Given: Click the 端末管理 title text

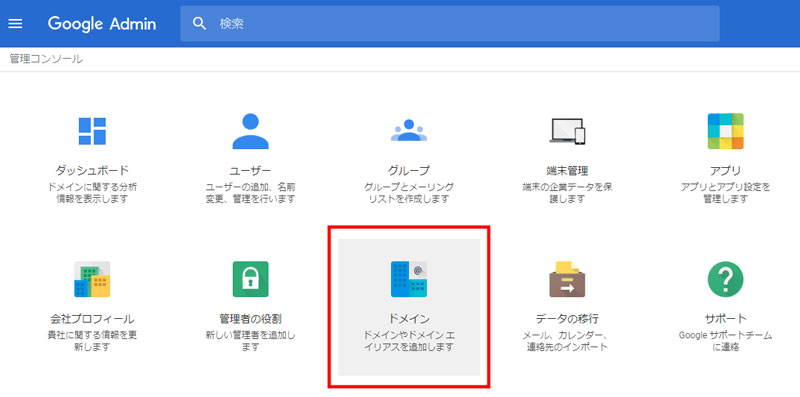Looking at the screenshot, I should click(x=567, y=170).
